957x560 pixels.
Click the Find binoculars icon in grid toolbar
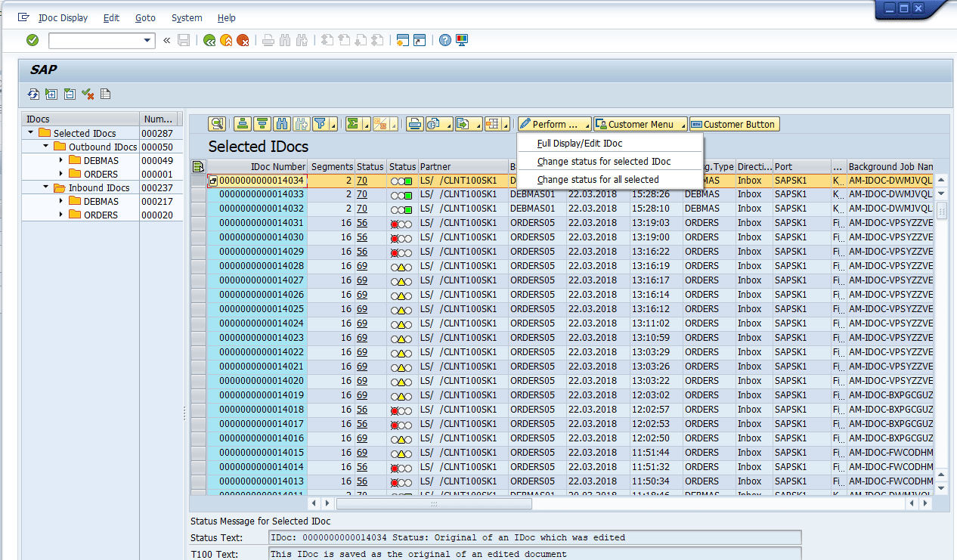282,124
